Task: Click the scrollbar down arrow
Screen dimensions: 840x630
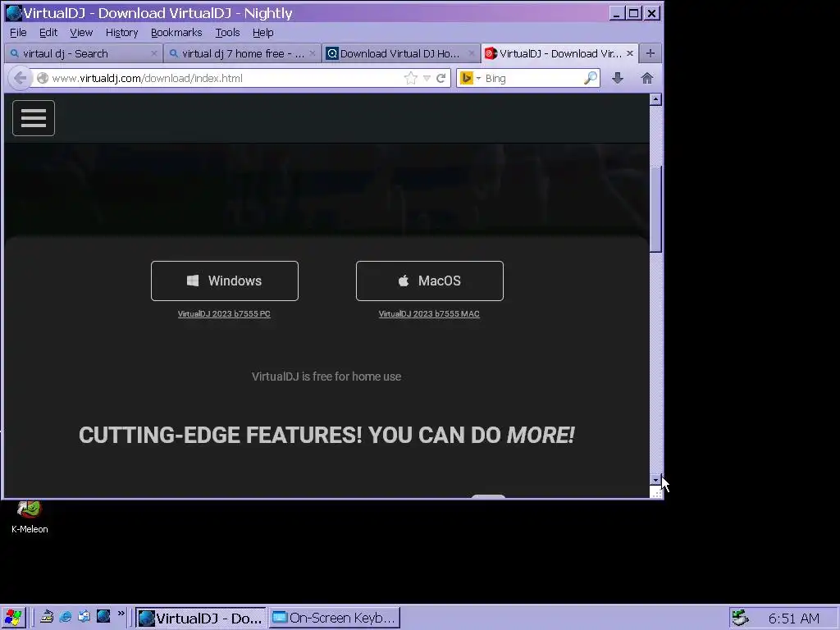Action: point(655,480)
